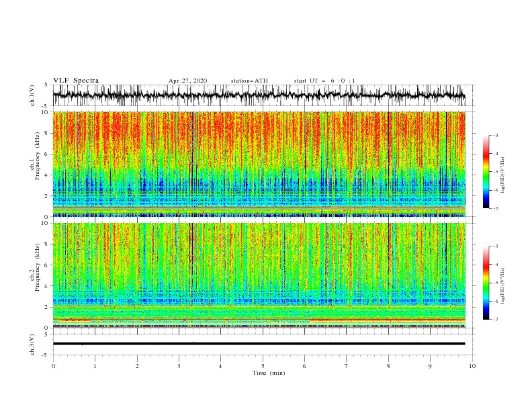Click time axis tick label 5

(x=263, y=366)
